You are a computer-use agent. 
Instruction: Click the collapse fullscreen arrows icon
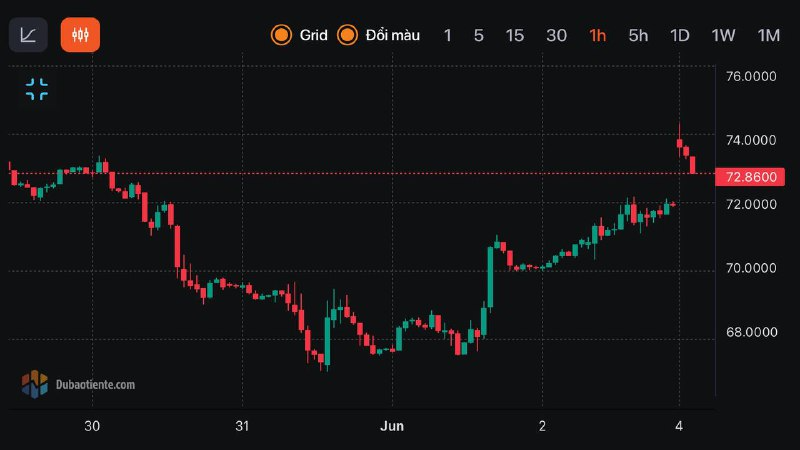[x=37, y=89]
